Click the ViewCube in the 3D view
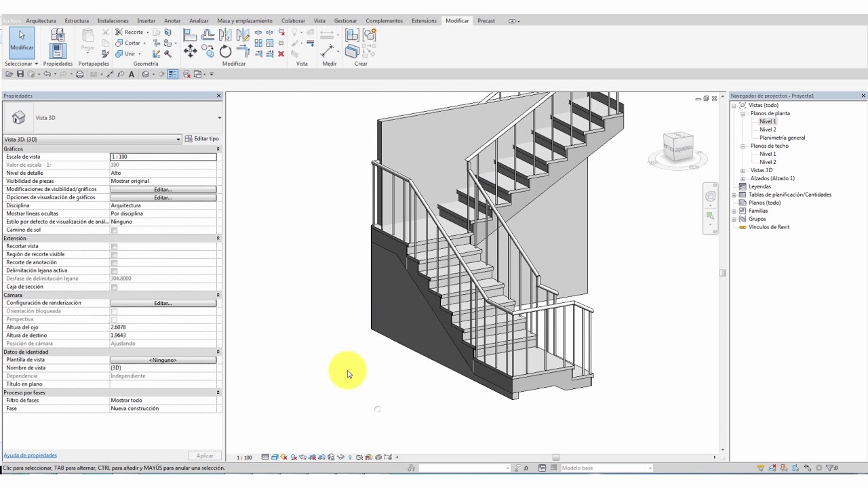 click(x=677, y=147)
